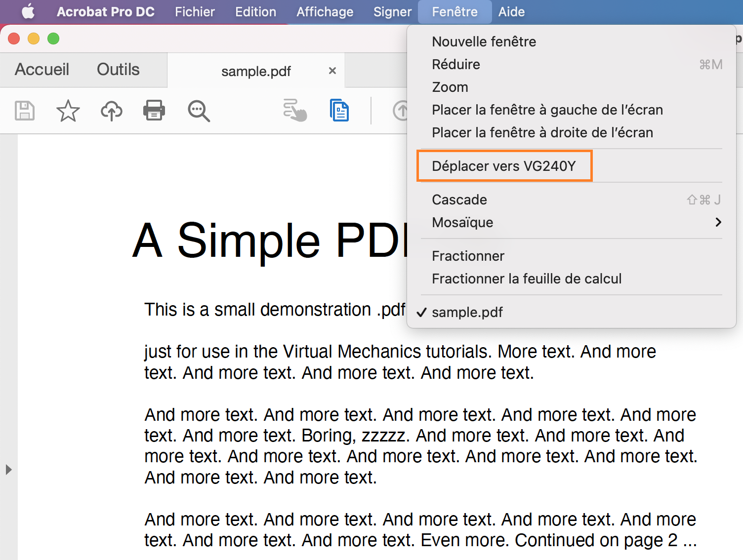Add the document to starred favorites
743x560 pixels.
point(68,111)
